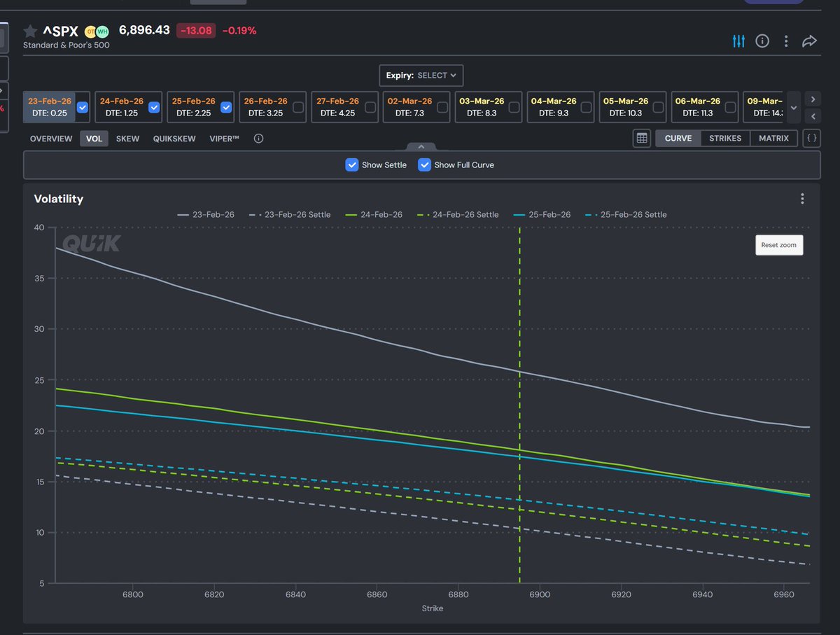The image size is (840, 635).
Task: Select the VOL tab
Action: [x=94, y=139]
